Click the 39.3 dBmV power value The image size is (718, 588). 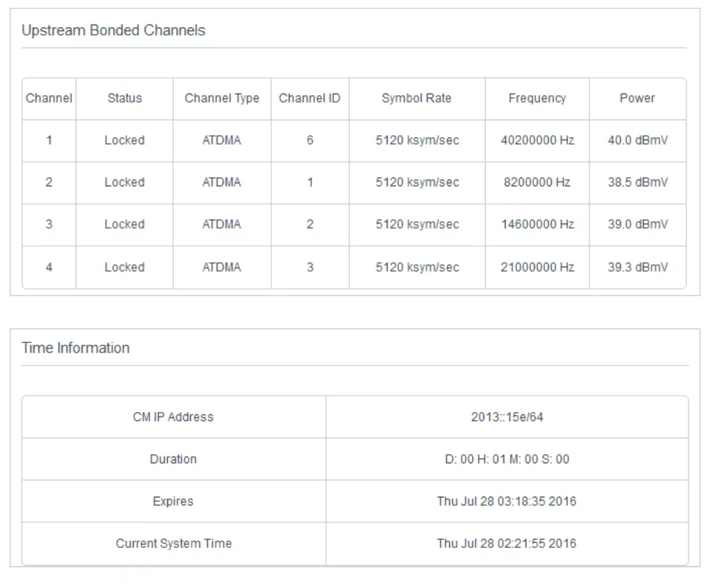[637, 267]
